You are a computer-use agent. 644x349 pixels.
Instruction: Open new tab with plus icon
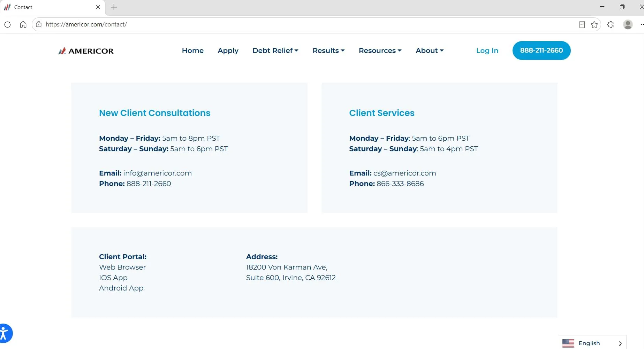[114, 7]
